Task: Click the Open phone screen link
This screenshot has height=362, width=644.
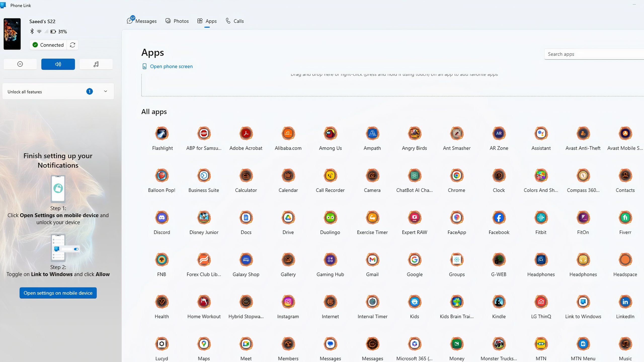Action: coord(168,66)
